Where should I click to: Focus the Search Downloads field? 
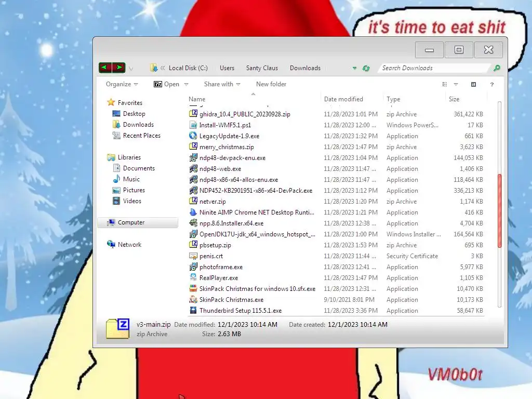coord(435,68)
